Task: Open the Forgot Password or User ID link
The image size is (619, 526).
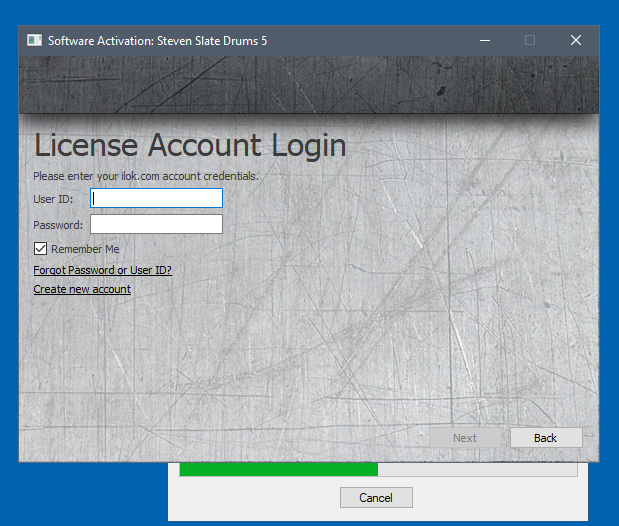Action: point(102,270)
